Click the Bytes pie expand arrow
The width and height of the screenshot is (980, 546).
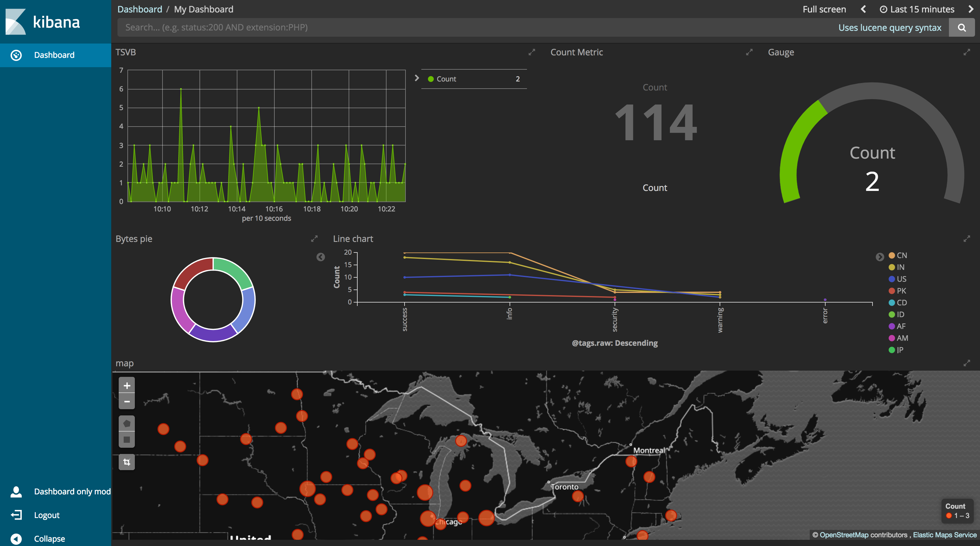coord(314,239)
